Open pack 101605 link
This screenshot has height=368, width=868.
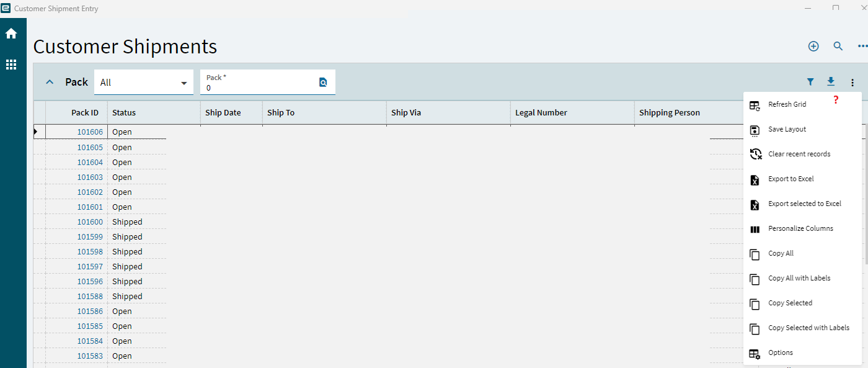click(x=90, y=147)
